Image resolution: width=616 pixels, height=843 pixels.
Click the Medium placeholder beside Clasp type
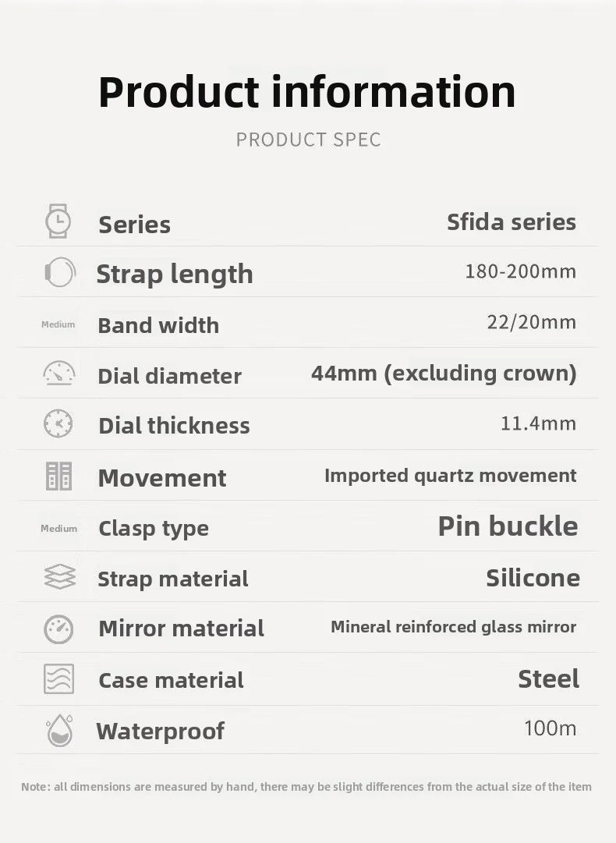click(x=58, y=529)
